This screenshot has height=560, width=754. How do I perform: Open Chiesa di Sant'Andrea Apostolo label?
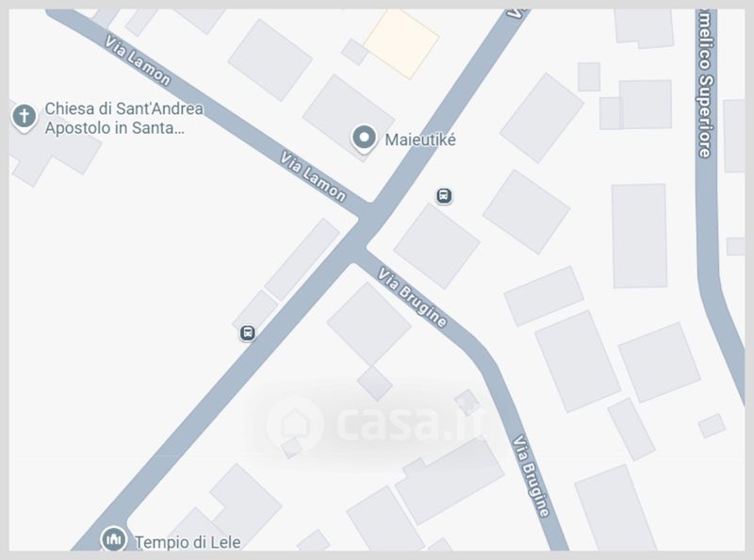pos(123,119)
